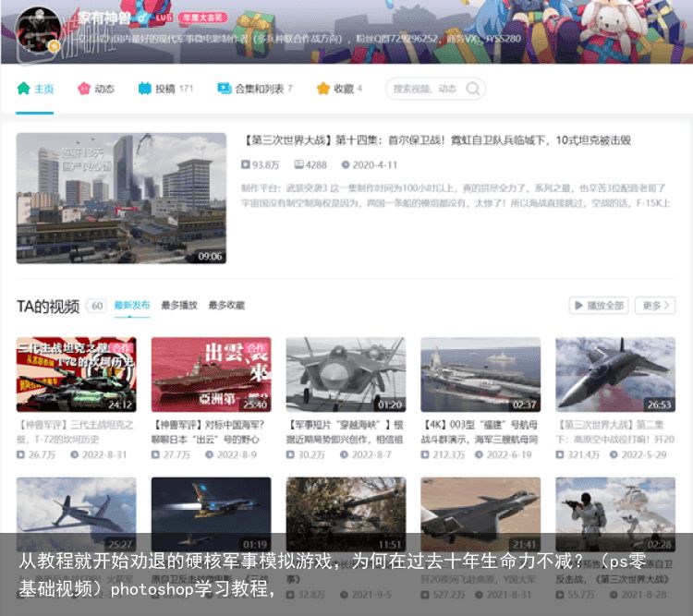Open the 出云 ship video thumbnail 25:40
The image size is (693, 616).
click(x=212, y=375)
